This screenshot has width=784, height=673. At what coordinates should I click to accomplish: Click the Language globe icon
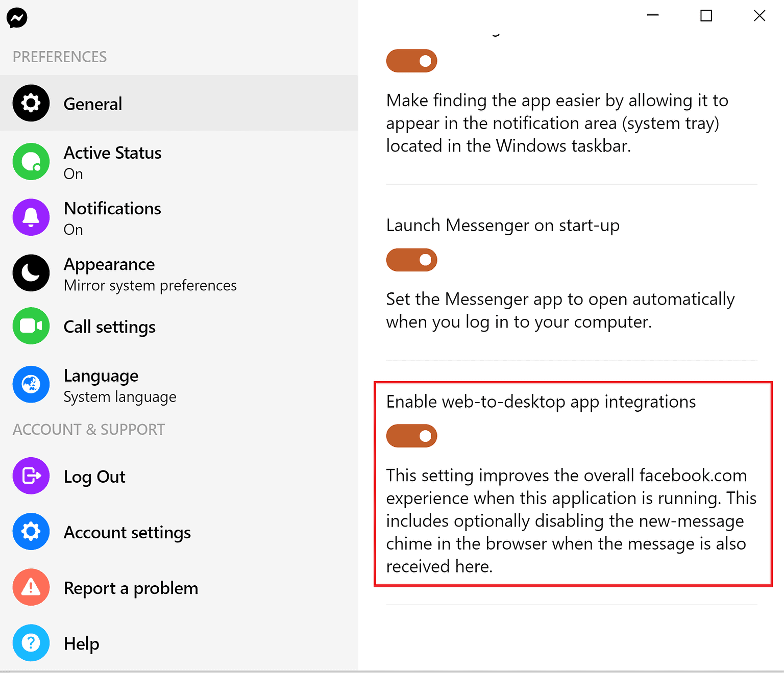pos(31,385)
